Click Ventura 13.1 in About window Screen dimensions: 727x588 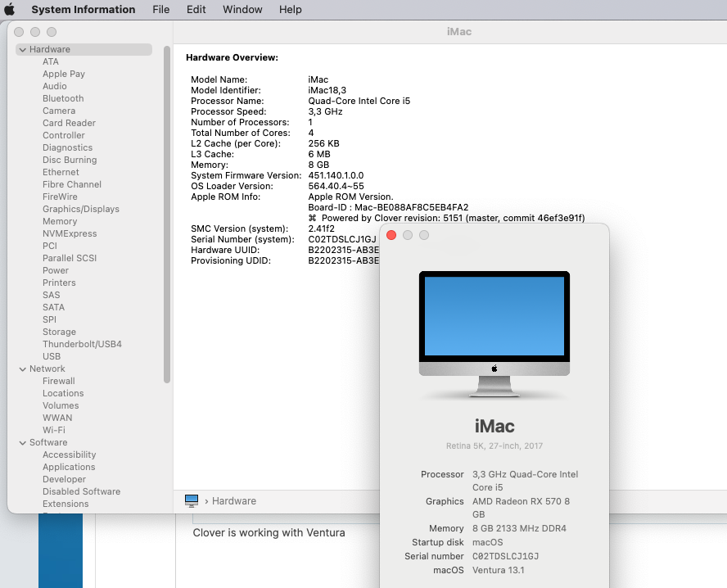[499, 570]
